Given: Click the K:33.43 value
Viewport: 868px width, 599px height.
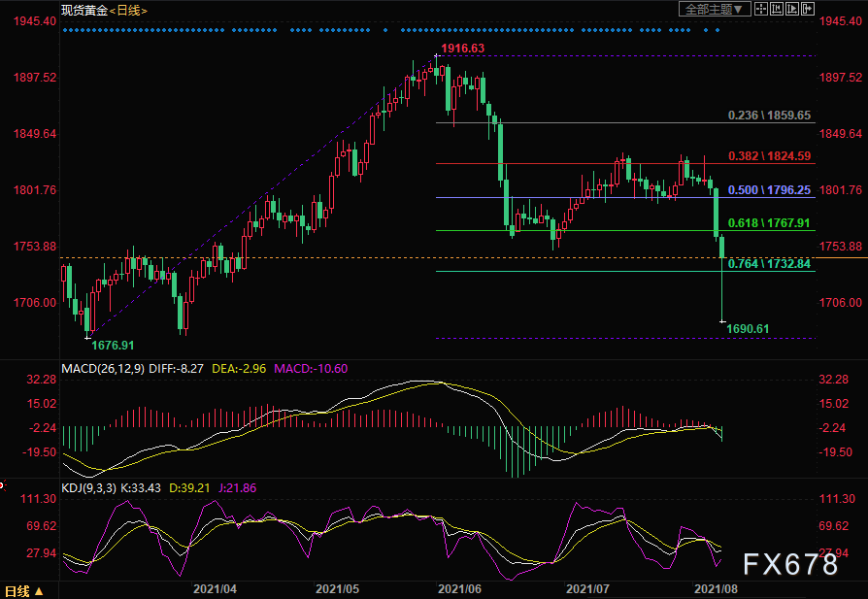Looking at the screenshot, I should [x=141, y=488].
